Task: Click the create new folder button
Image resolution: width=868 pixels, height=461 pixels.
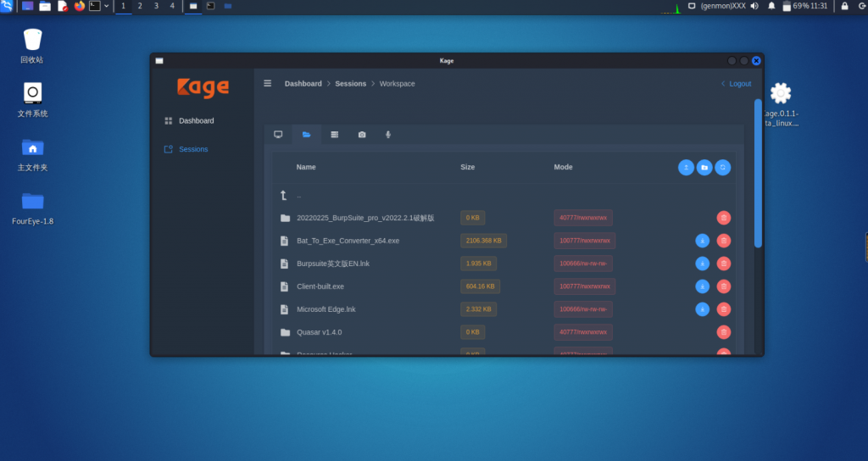Action: click(704, 167)
